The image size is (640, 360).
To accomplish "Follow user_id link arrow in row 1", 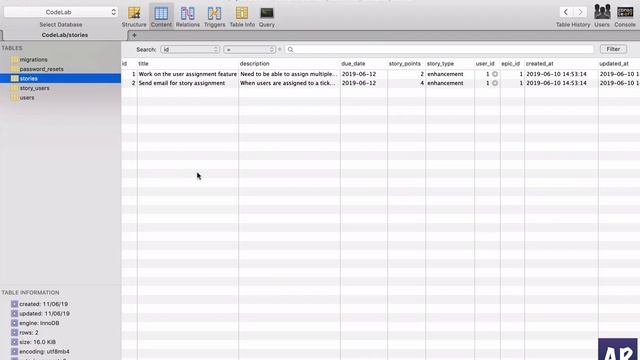I will pos(495,74).
